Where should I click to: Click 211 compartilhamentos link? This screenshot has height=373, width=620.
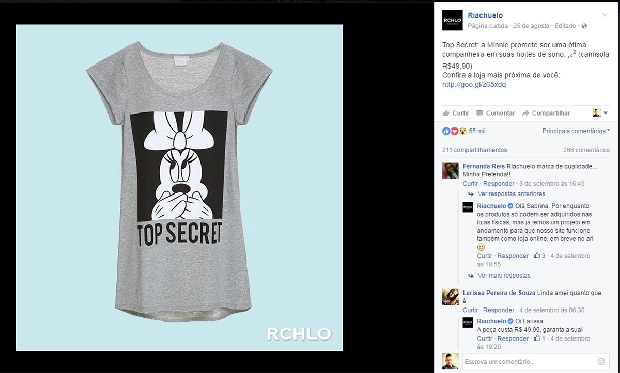point(474,150)
